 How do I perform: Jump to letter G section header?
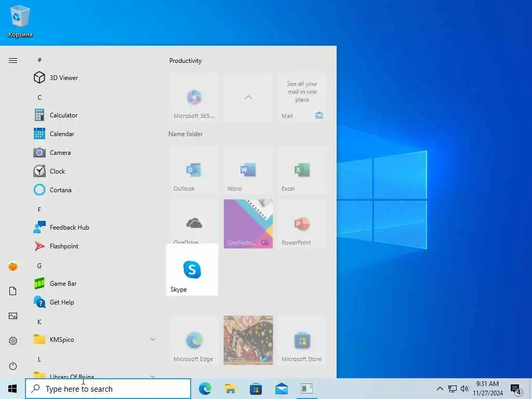pos(39,265)
